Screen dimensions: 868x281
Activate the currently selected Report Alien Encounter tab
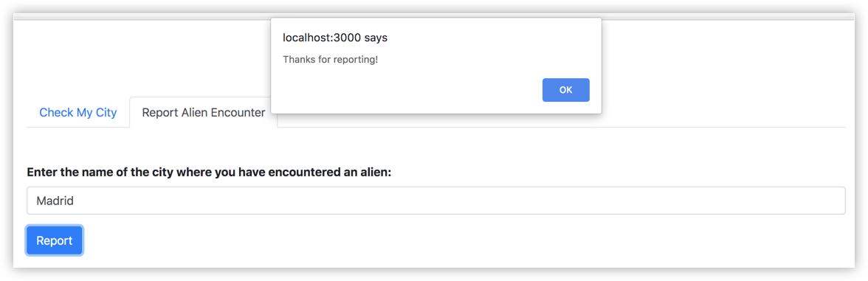click(x=203, y=112)
